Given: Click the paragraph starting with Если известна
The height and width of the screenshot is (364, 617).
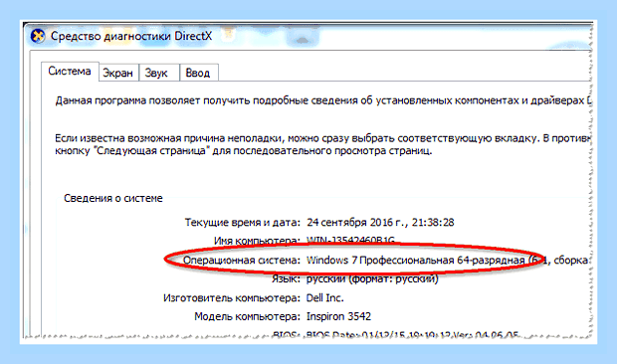Looking at the screenshot, I should 323,144.
